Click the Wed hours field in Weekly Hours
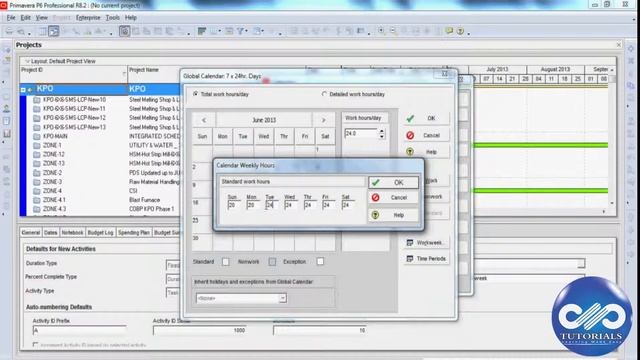 (x=291, y=205)
